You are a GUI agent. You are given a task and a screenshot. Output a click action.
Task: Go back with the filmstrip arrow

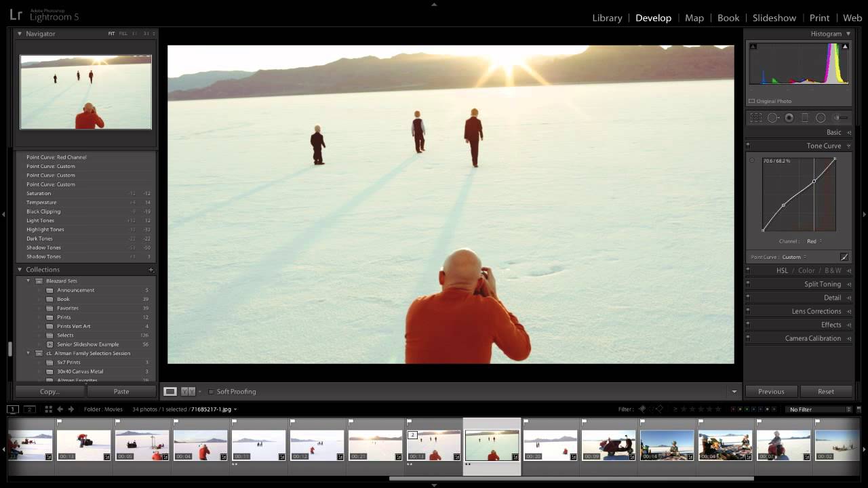(60, 409)
